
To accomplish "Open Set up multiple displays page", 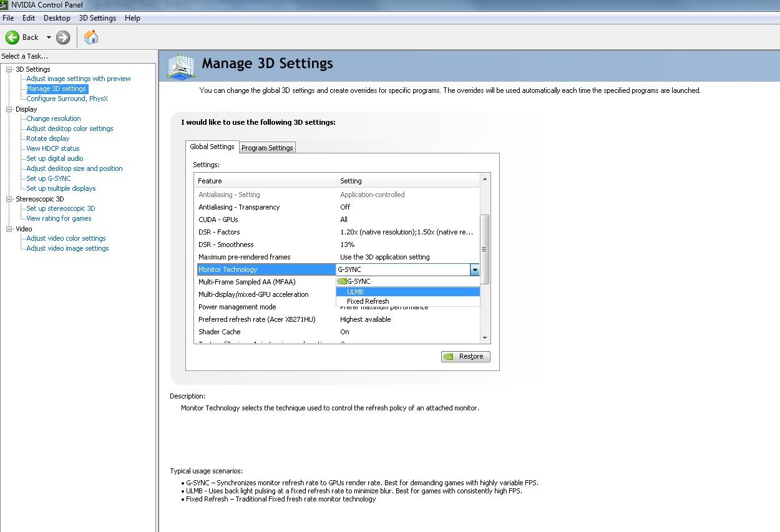I will click(x=61, y=188).
